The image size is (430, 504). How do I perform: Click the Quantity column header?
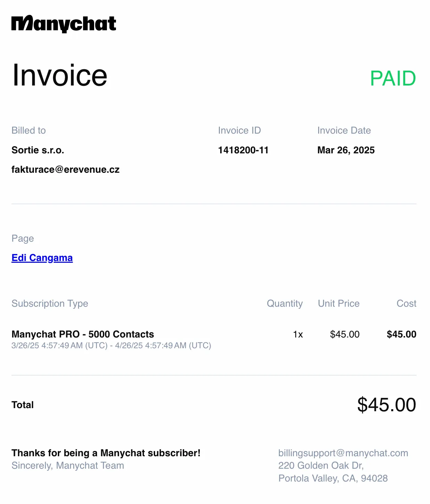click(x=285, y=304)
